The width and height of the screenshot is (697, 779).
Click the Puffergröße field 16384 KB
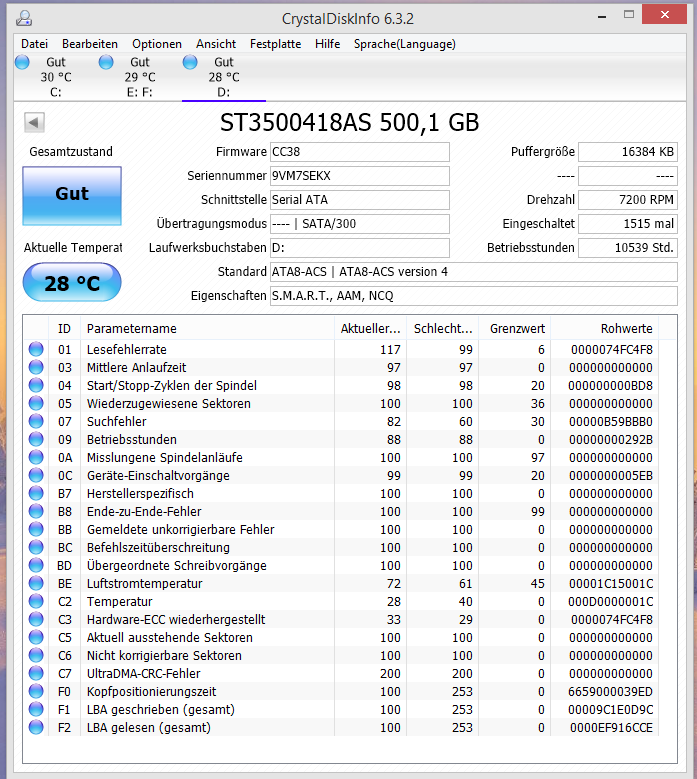[628, 152]
